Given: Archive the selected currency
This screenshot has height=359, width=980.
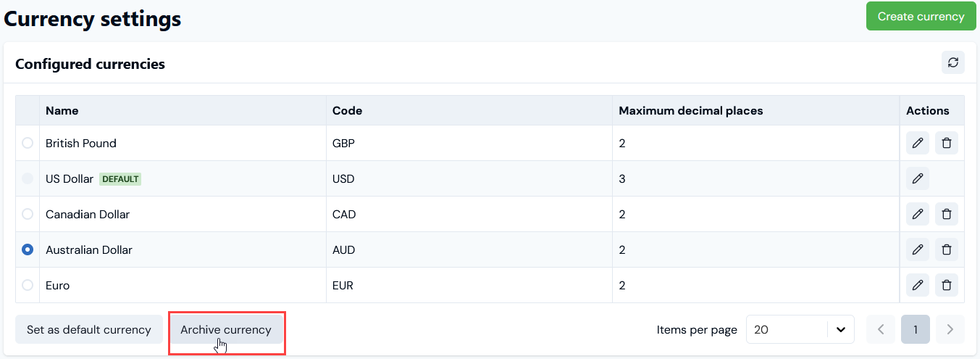Looking at the screenshot, I should point(226,330).
